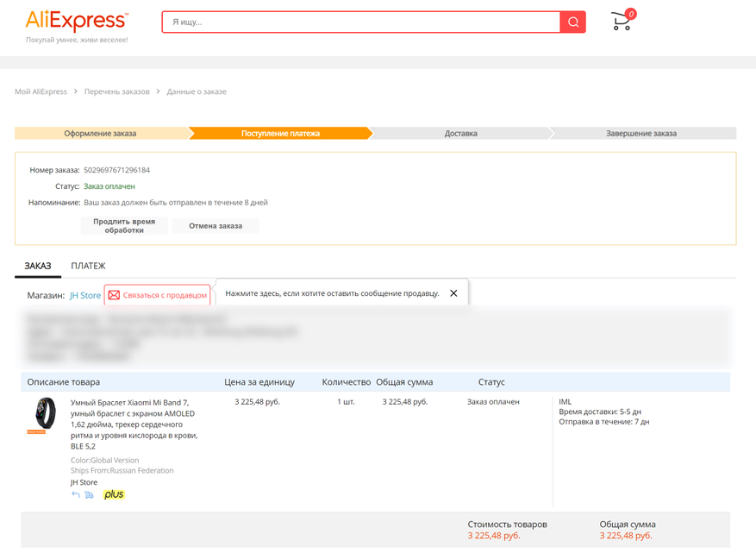Click the AliExpress logo
This screenshot has height=553, width=756.
pyautogui.click(x=77, y=20)
